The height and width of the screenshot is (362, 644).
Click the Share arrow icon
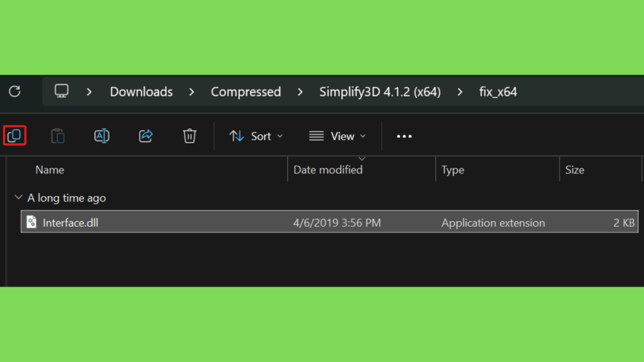pos(145,136)
